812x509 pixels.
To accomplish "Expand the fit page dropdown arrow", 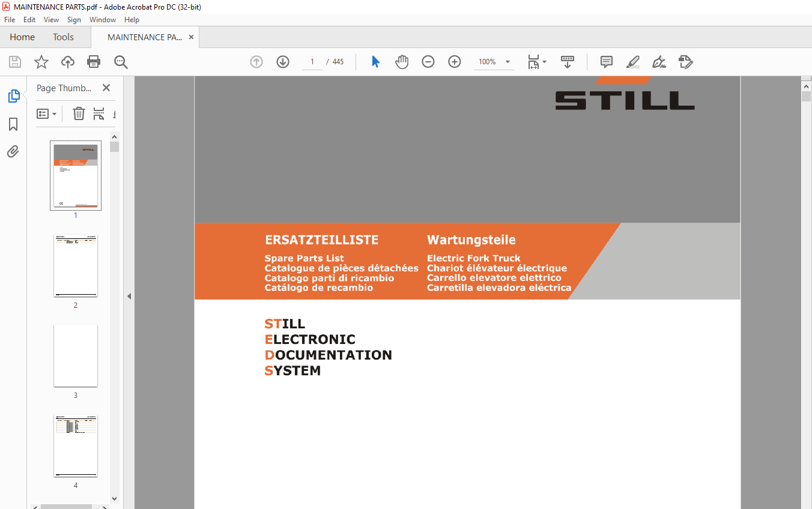I will [x=544, y=62].
